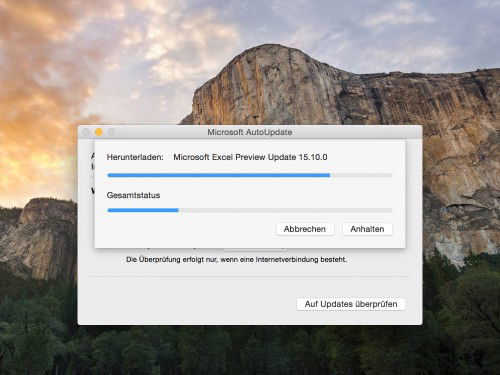The width and height of the screenshot is (500, 375).
Task: Click the Gesamtstatus progress bar
Action: [x=250, y=210]
